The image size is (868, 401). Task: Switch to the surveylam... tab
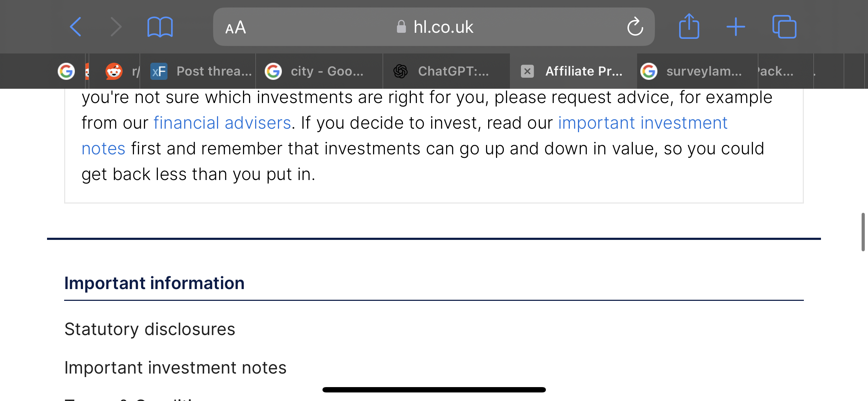[x=697, y=71]
